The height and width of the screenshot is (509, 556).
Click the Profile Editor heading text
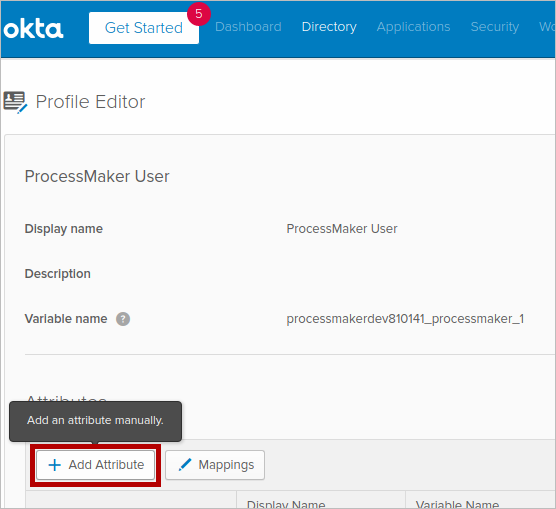coord(90,102)
